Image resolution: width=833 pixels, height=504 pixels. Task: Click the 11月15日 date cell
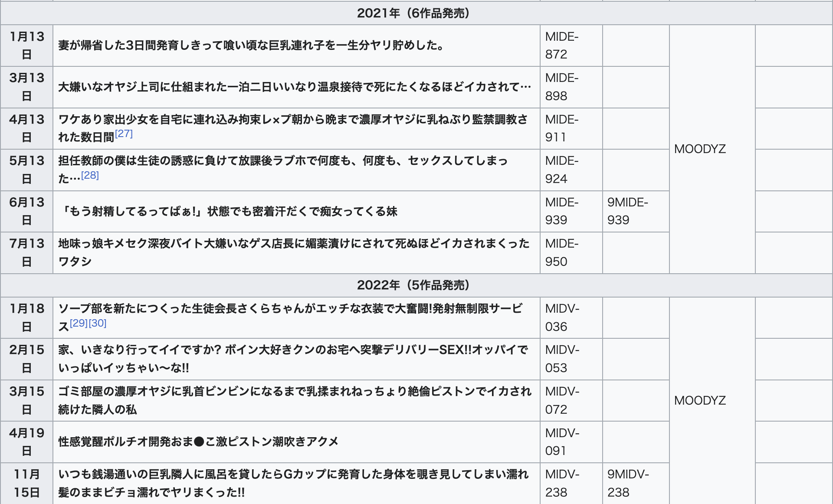coord(27,483)
